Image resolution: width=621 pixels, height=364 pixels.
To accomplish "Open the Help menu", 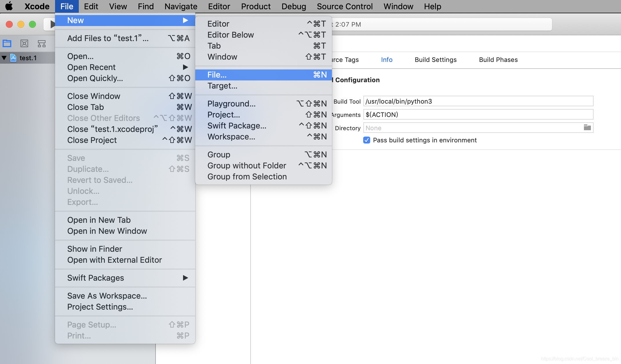I will point(432,6).
